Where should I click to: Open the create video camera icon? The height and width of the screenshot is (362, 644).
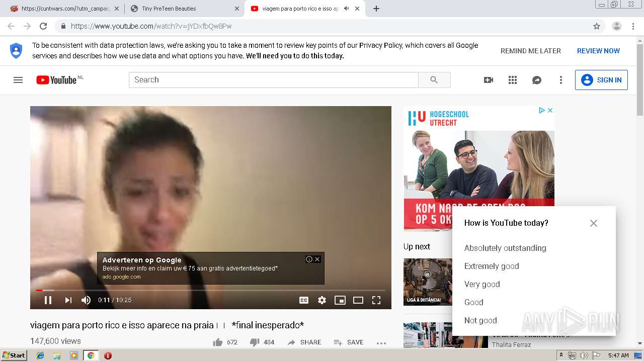tap(489, 80)
